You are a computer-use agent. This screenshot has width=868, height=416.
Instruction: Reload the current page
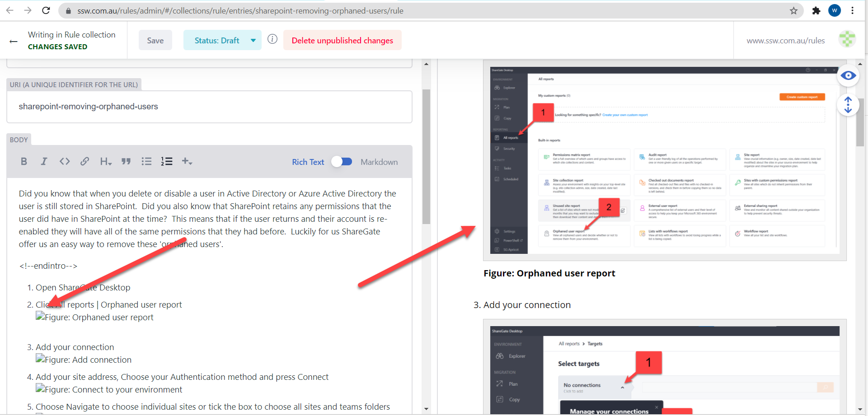[46, 10]
